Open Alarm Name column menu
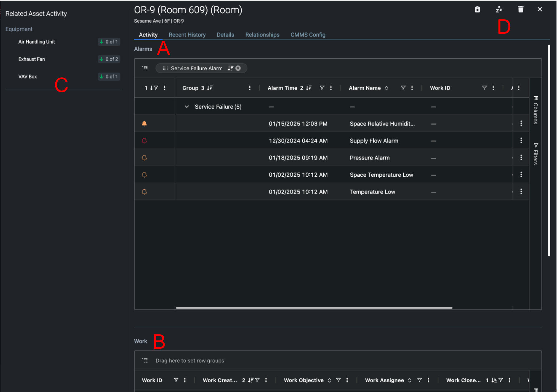The height and width of the screenshot is (392, 557). [x=412, y=88]
